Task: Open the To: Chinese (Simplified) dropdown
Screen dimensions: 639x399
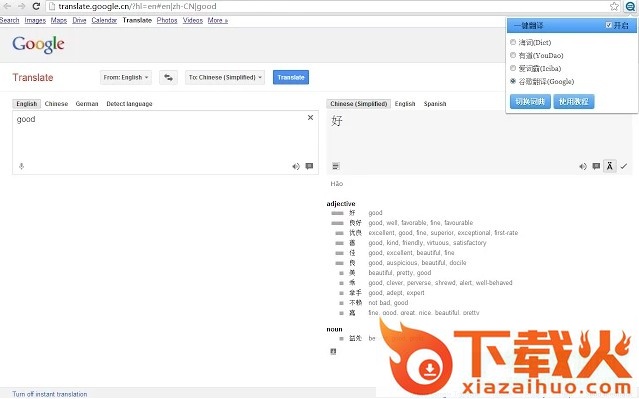Action: (225, 77)
